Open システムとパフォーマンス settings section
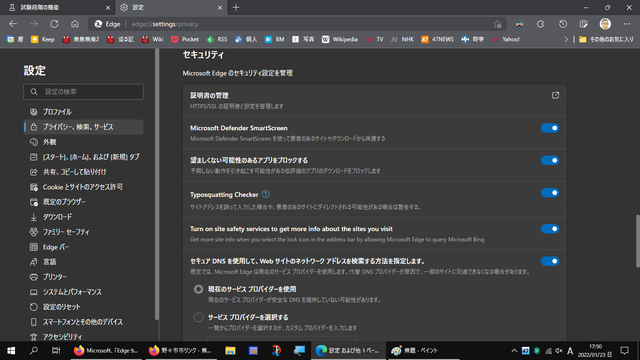 click(x=83, y=292)
